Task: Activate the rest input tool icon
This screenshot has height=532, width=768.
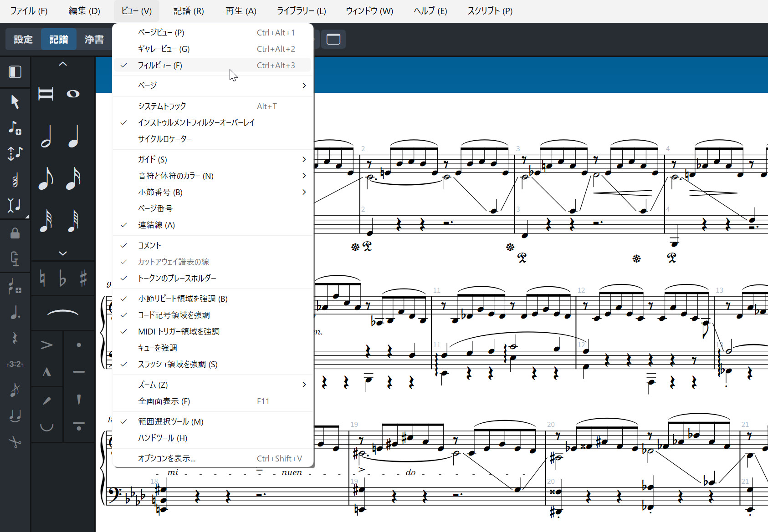Action: pos(15,339)
